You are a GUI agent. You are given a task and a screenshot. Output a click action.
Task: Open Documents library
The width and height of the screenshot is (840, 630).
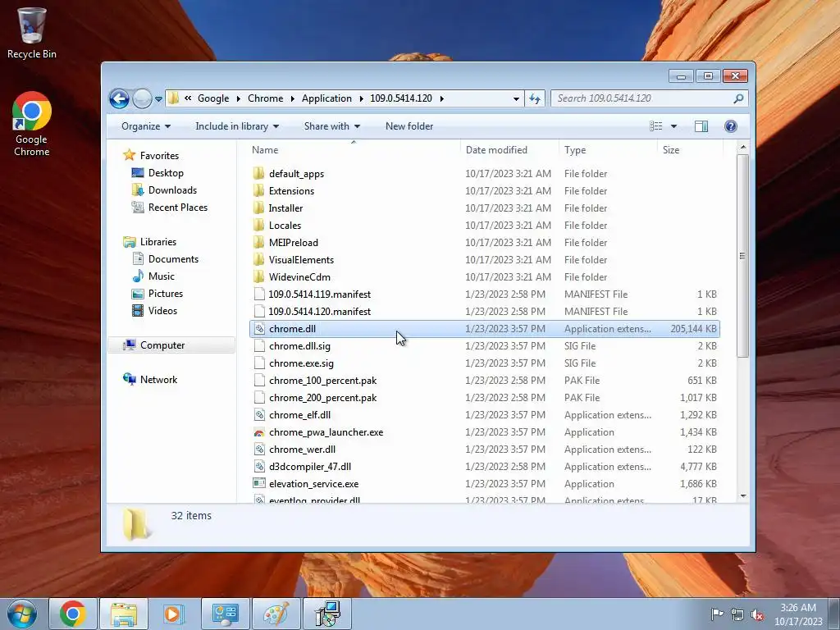click(173, 259)
